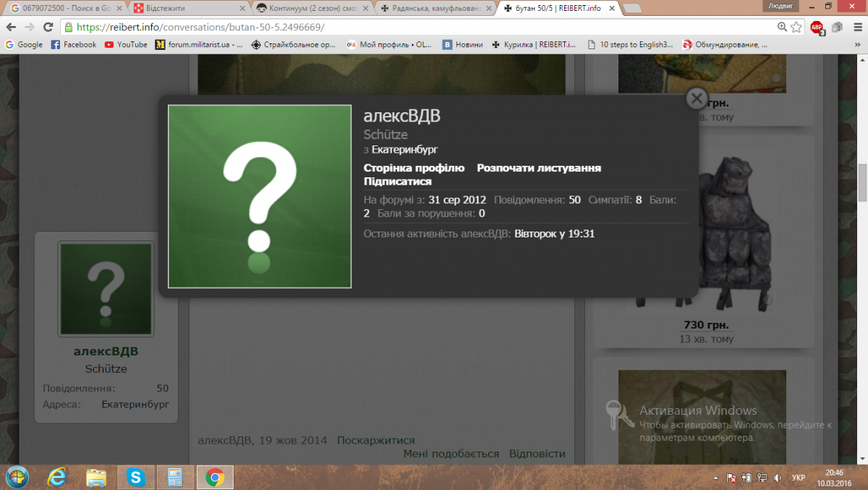Click the page vertical scrollbar thumb

(x=862, y=182)
